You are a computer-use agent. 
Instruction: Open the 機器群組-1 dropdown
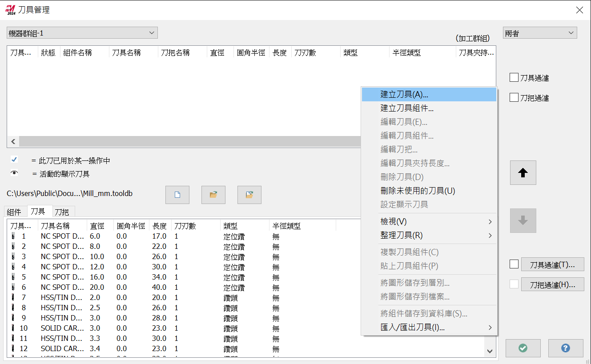(x=82, y=33)
